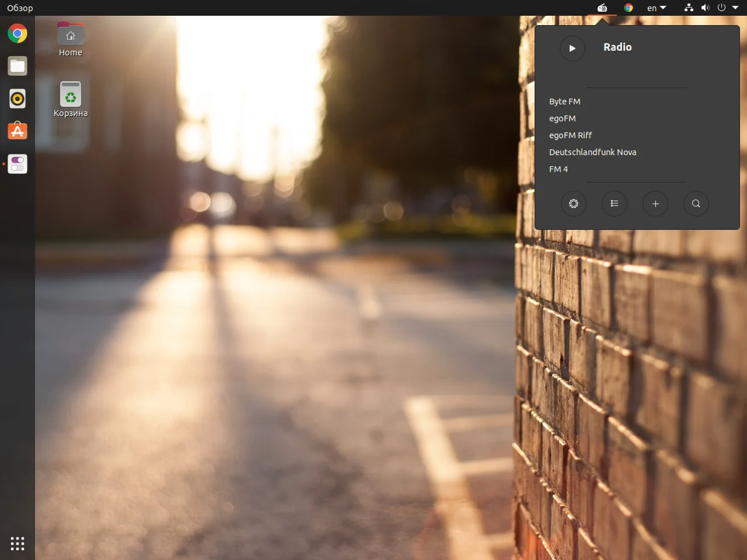Viewport: 747px width, 560px height.
Task: Click the power icon in the top bar
Action: tap(722, 8)
